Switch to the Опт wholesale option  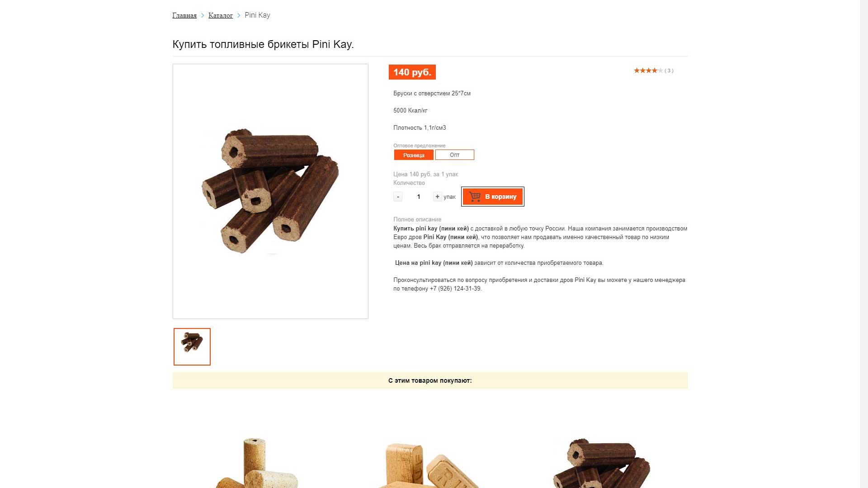[454, 155]
